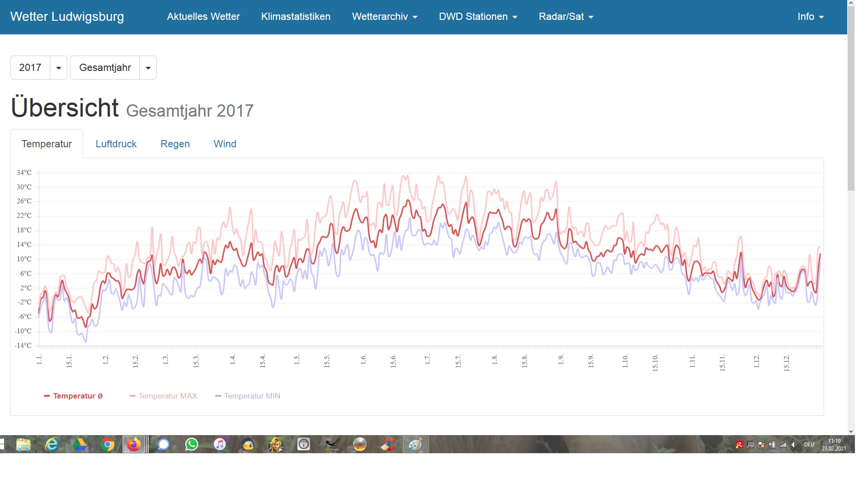Switch to the Luftdruck tab
This screenshot has height=488, width=868.
pos(116,144)
